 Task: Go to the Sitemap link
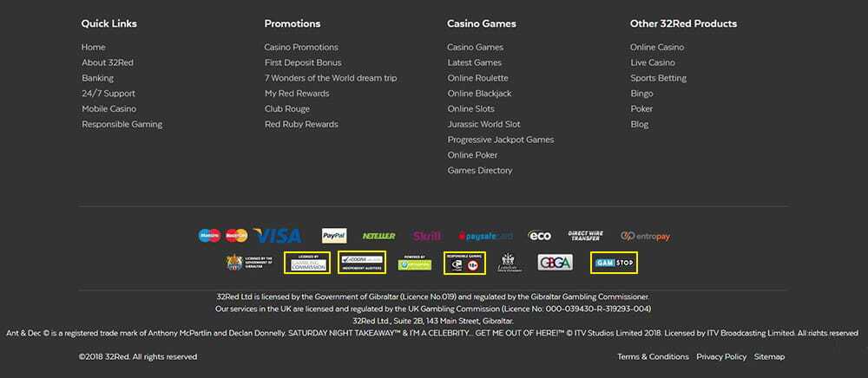coord(769,356)
